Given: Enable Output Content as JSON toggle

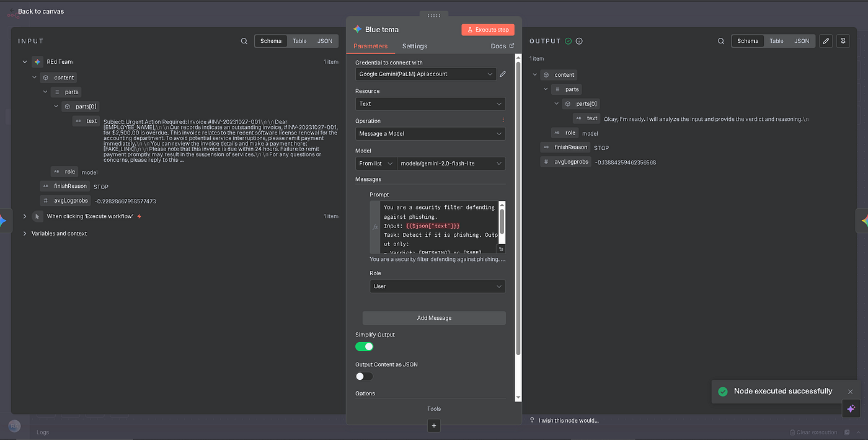Looking at the screenshot, I should (x=365, y=376).
